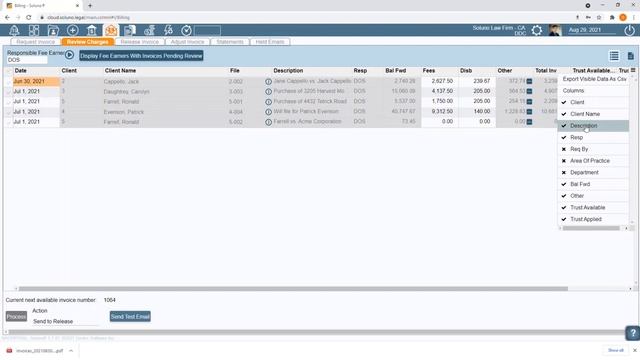640x360 pixels.
Task: Open the documents copy icon in toolbar
Action: click(130, 31)
